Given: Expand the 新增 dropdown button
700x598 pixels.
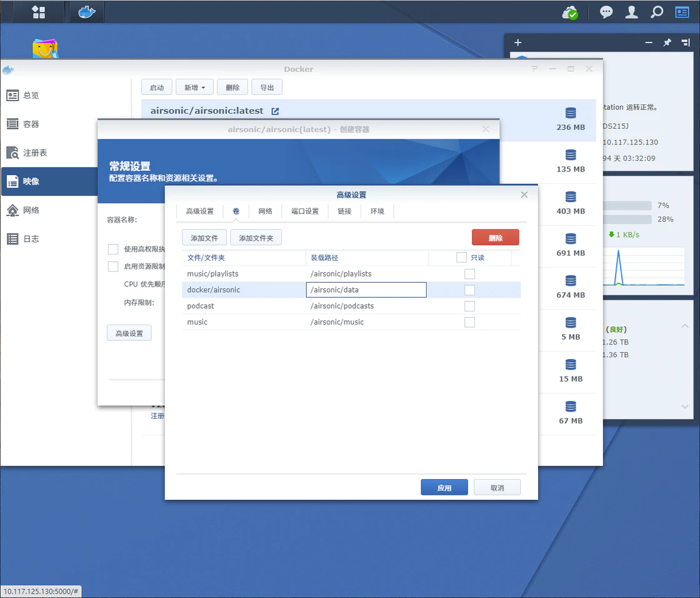Looking at the screenshot, I should pyautogui.click(x=194, y=88).
